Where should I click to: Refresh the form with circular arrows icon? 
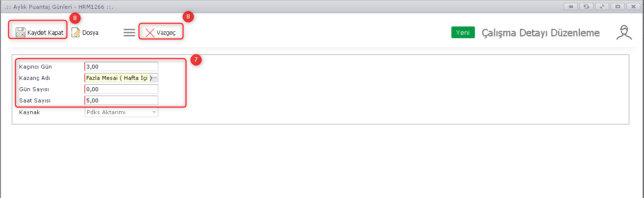[586, 6]
